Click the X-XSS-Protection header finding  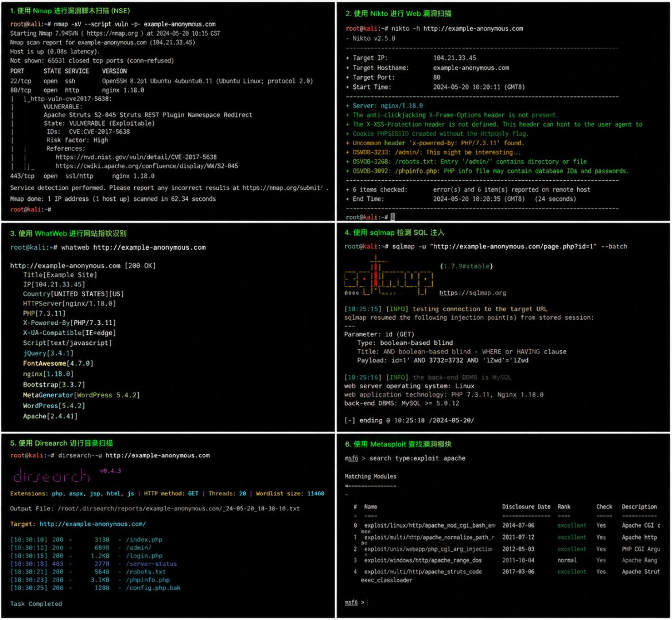494,125
